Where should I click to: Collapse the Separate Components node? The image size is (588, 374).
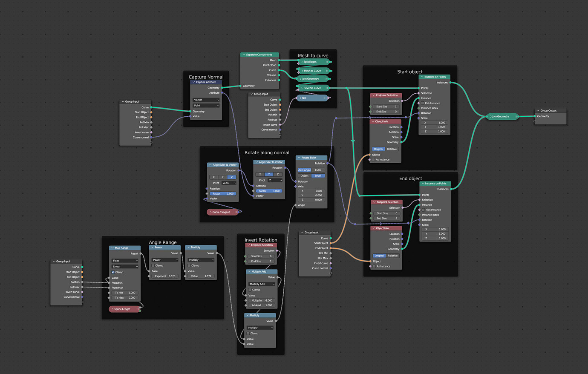pos(243,55)
